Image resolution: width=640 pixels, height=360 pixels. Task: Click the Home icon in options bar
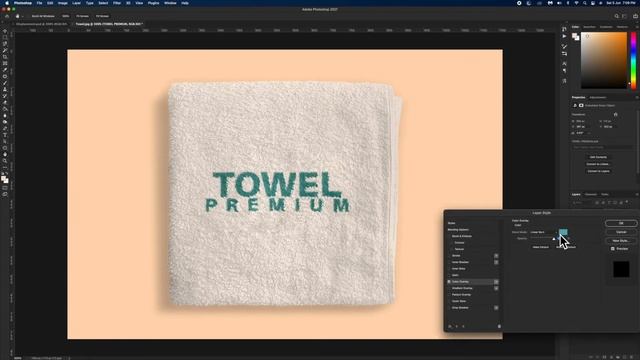(x=7, y=16)
